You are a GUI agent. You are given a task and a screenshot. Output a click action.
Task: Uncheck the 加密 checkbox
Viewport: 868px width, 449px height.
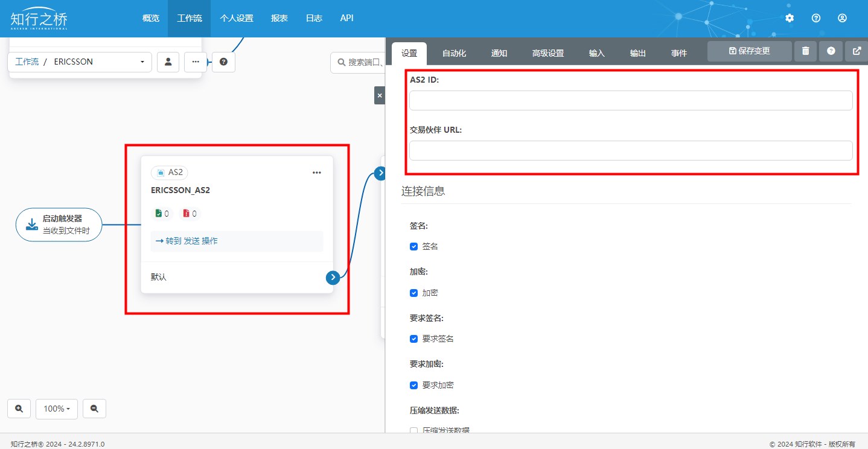click(413, 293)
